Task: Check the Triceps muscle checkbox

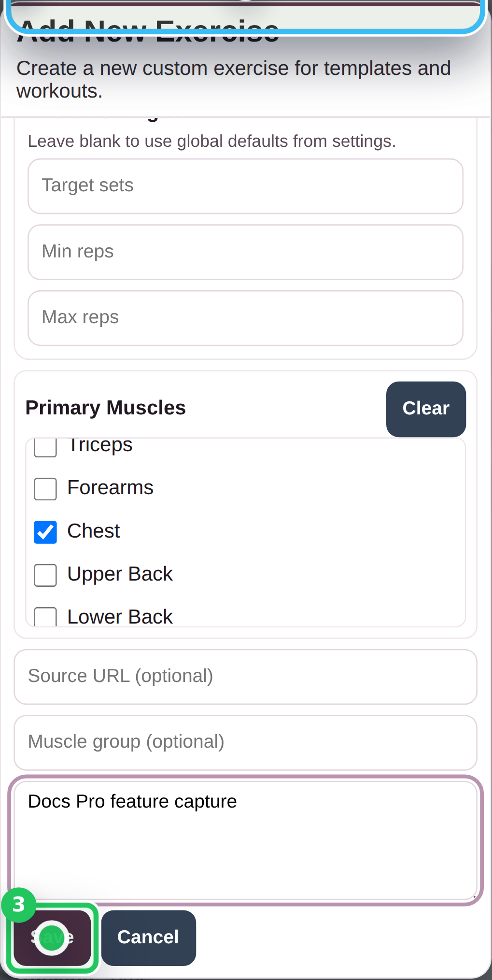Action: click(45, 447)
